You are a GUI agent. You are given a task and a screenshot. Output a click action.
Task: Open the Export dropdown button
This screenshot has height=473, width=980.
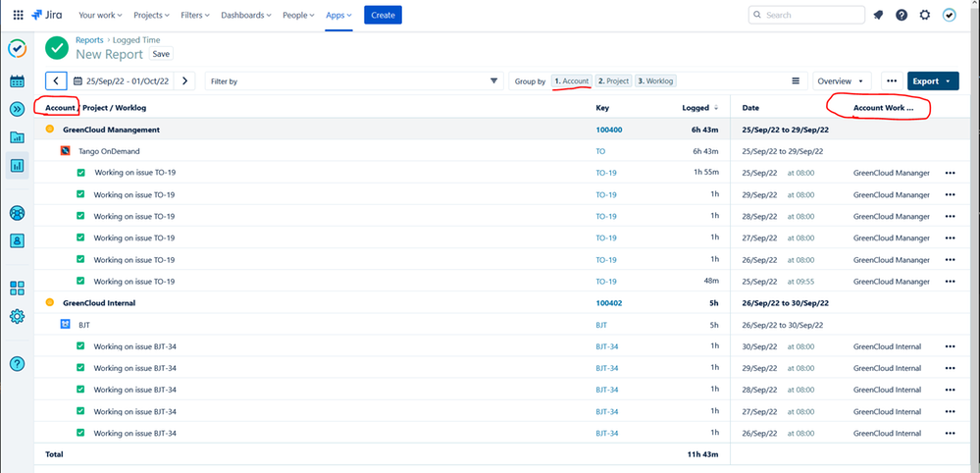(x=933, y=81)
